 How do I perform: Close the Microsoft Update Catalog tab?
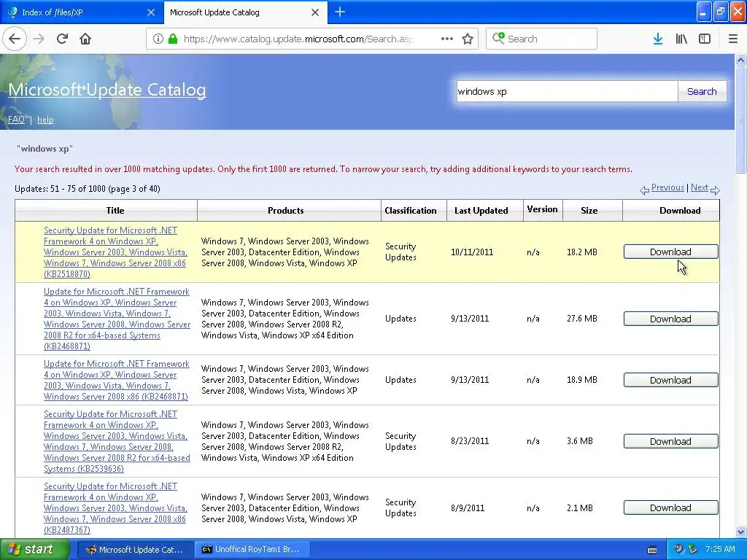315,12
